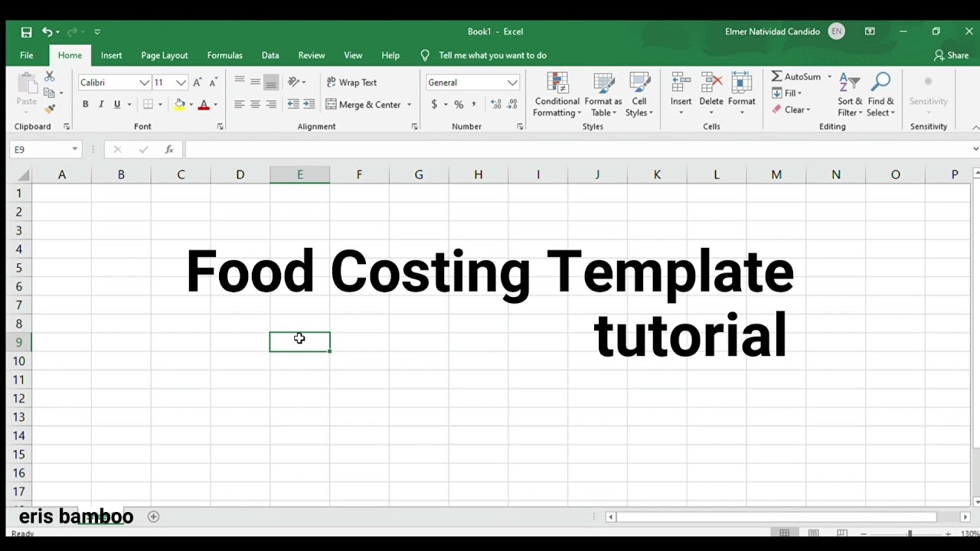The height and width of the screenshot is (551, 980).
Task: Click the Decrease Font Size icon
Action: tap(214, 82)
